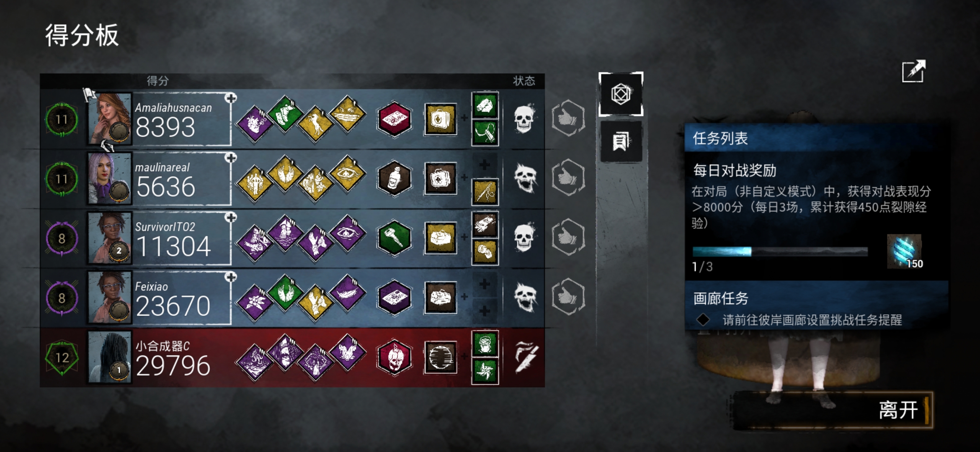The height and width of the screenshot is (452, 980).
Task: Switch to the bookmark list tab
Action: click(621, 141)
